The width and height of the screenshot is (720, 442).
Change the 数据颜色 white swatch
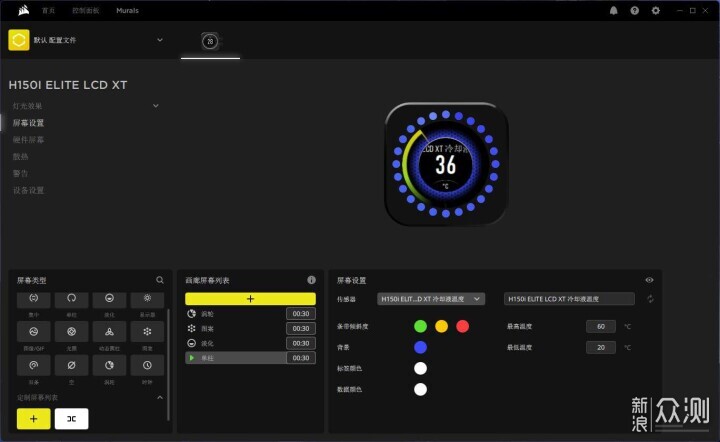point(420,389)
